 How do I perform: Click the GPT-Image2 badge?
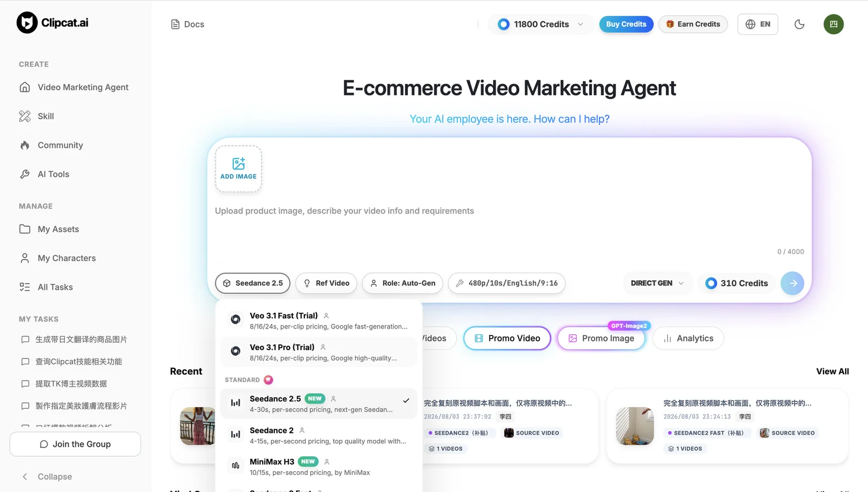pos(629,326)
